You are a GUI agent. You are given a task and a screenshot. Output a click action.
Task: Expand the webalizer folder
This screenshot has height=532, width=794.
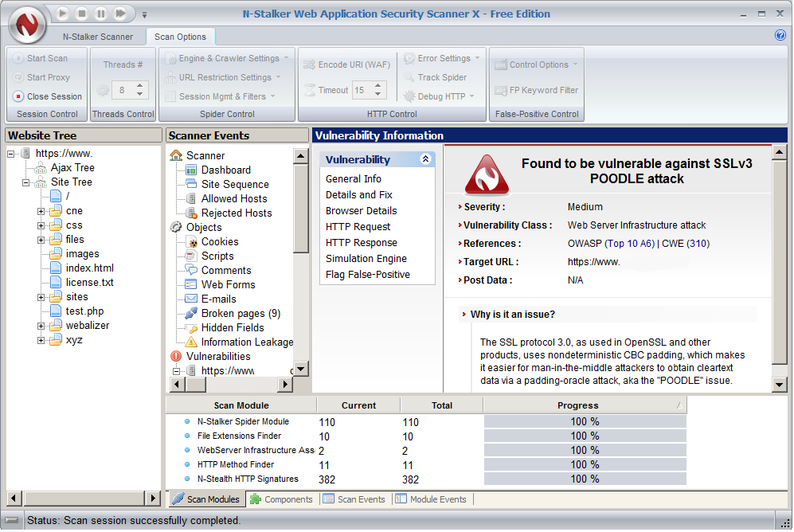[x=41, y=327]
